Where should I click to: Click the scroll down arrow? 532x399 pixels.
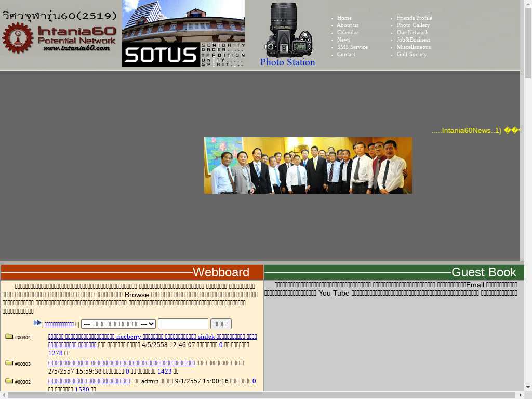coord(528,387)
